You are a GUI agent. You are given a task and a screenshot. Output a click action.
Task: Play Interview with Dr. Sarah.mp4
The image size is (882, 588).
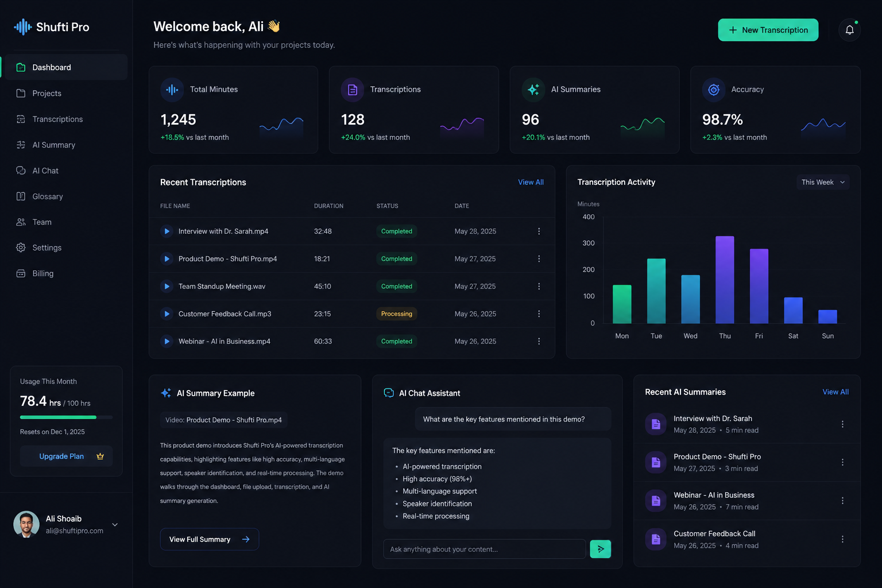coord(167,231)
